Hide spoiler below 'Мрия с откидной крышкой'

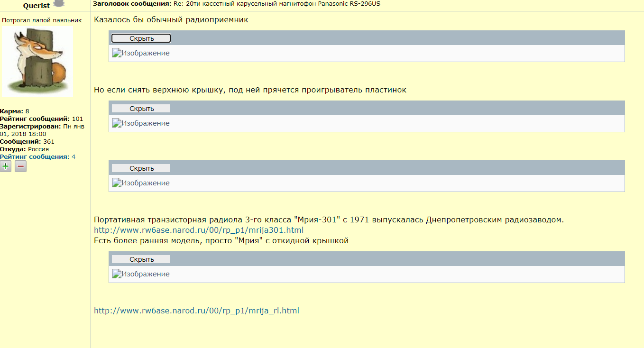pyautogui.click(x=141, y=259)
